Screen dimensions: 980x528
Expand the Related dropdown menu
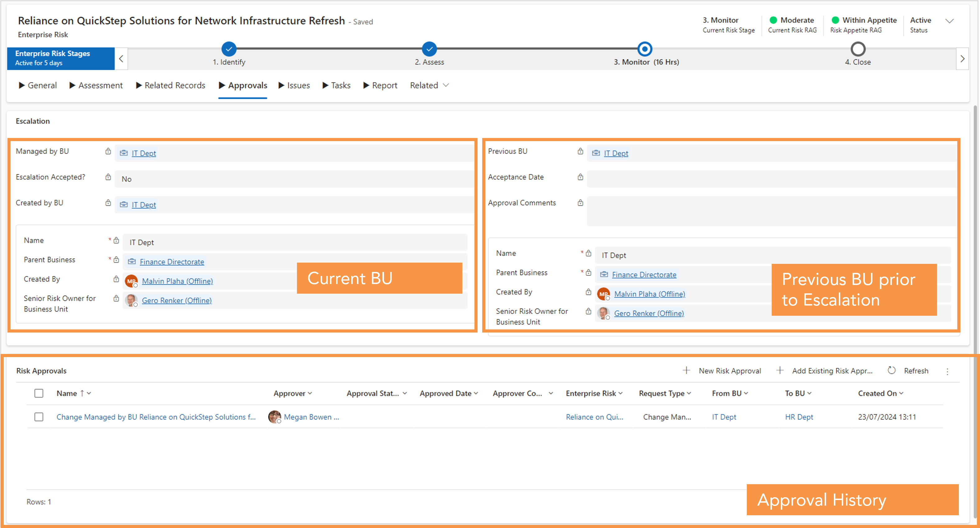point(429,85)
